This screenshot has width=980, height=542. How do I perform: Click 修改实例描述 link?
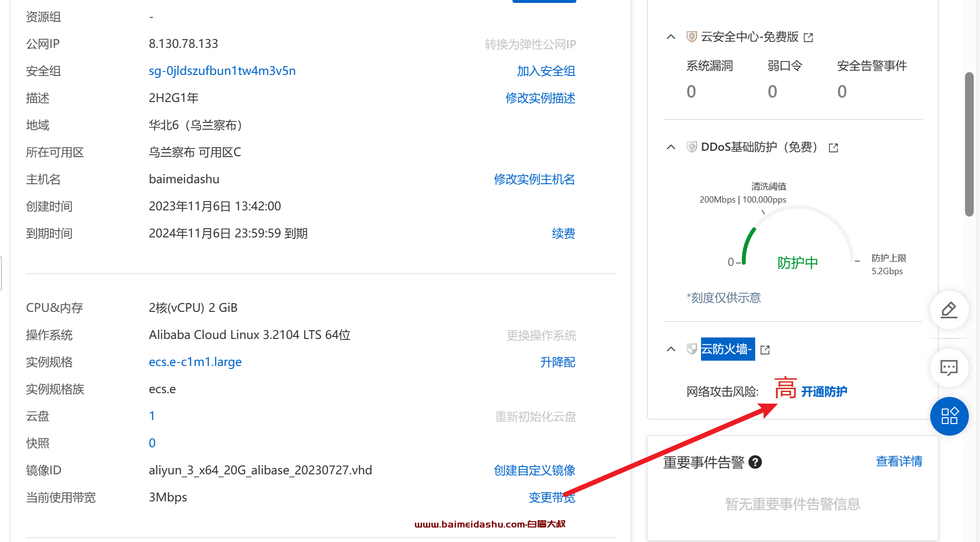(541, 98)
